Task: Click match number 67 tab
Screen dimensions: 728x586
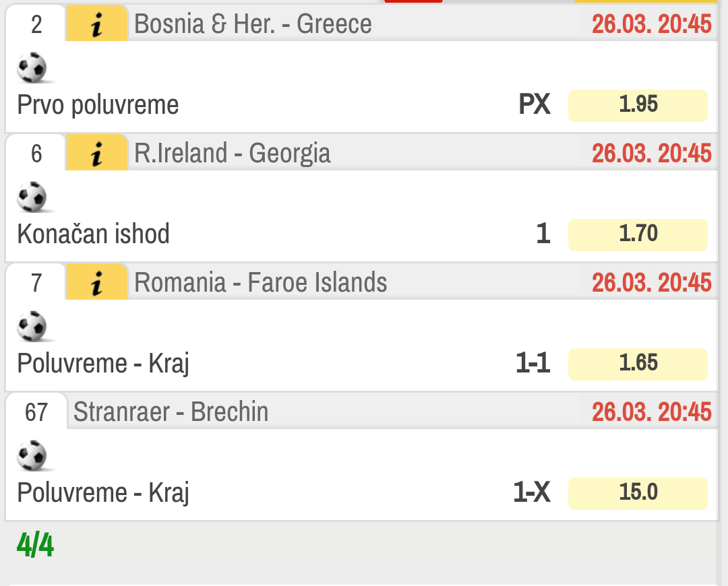Action: 36,412
